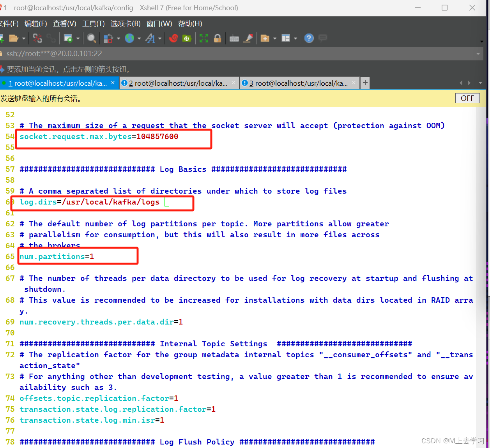Click the magnifier find icon
The width and height of the screenshot is (490, 448).
91,38
